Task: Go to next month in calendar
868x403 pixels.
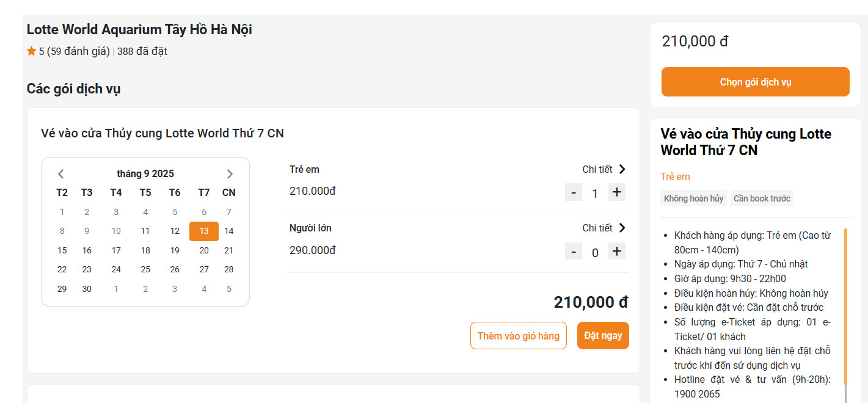Action: pos(230,174)
